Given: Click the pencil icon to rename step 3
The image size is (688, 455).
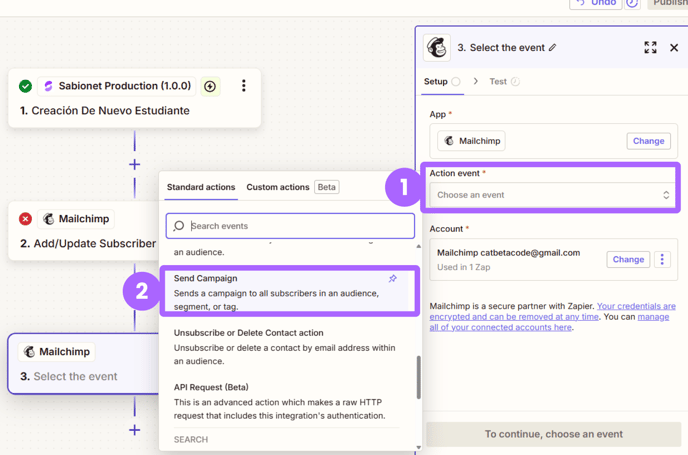Looking at the screenshot, I should tap(552, 47).
